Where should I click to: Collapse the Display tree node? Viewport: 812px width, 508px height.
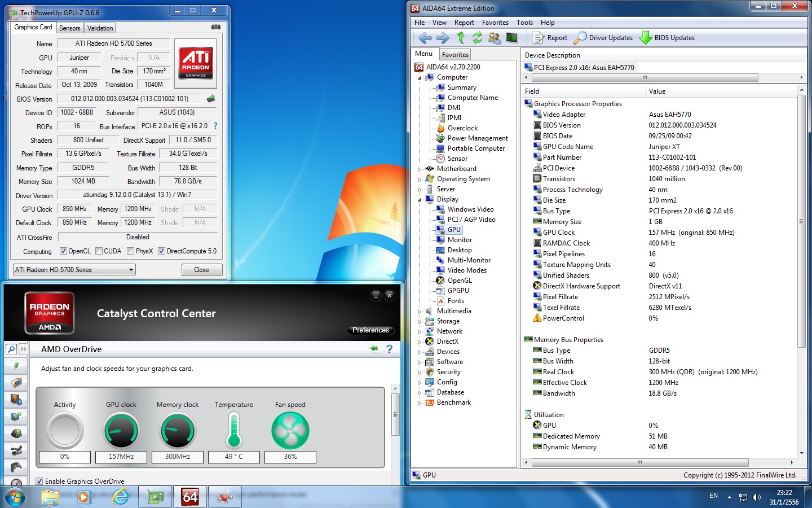point(420,199)
